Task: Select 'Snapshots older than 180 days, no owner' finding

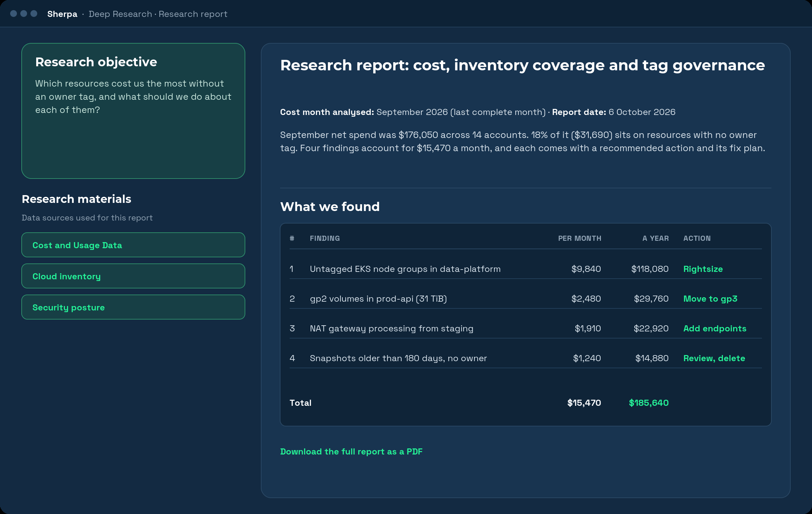Action: pyautogui.click(x=398, y=358)
